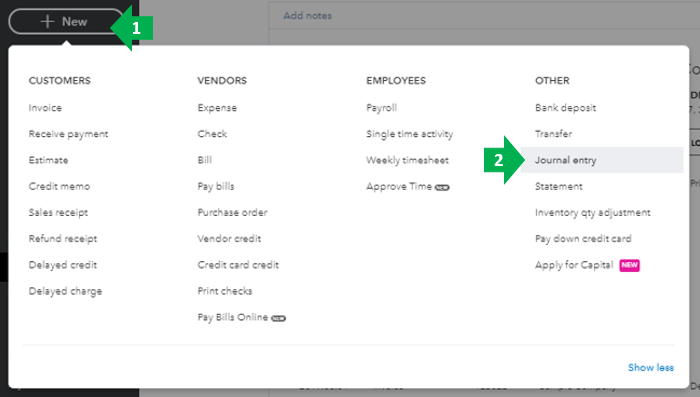Create a Purchase order

(232, 213)
